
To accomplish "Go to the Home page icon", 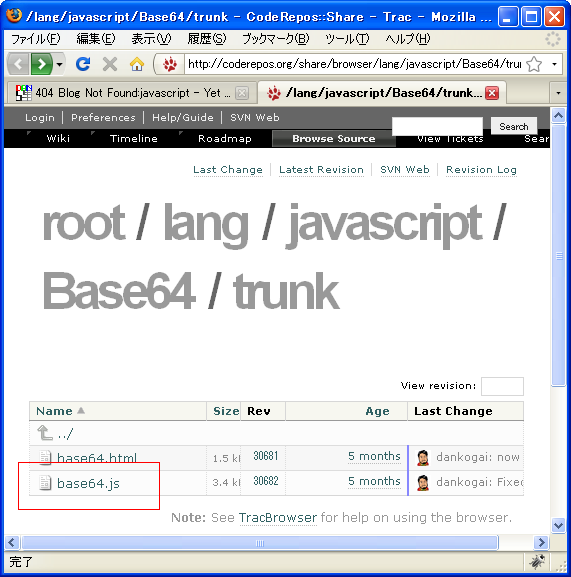I will [137, 64].
